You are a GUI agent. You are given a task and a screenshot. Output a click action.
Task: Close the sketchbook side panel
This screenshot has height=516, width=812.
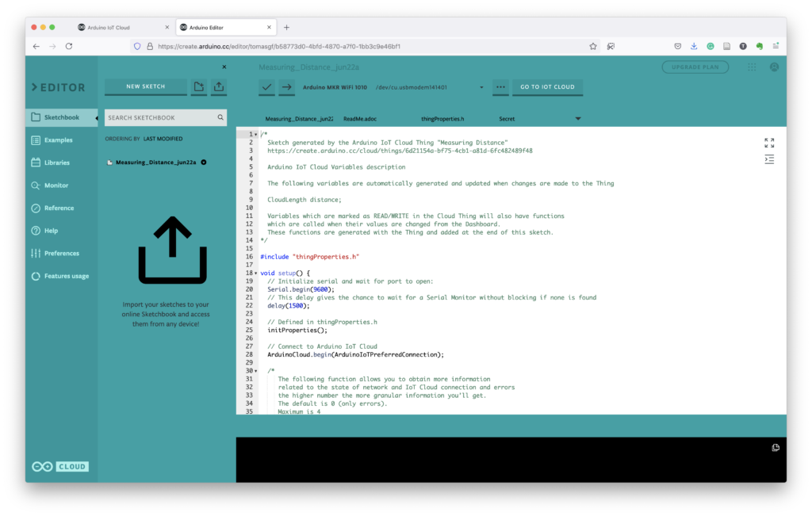point(224,67)
